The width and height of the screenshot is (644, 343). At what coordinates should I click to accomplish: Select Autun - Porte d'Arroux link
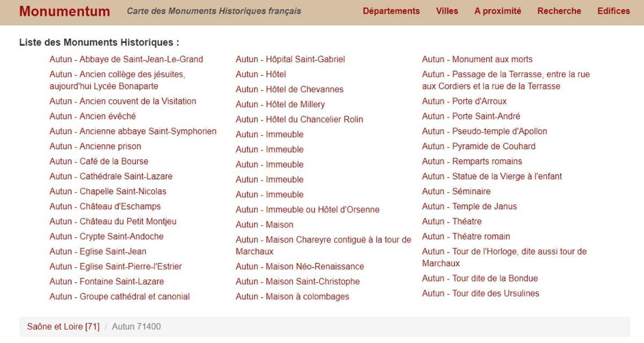pos(464,101)
